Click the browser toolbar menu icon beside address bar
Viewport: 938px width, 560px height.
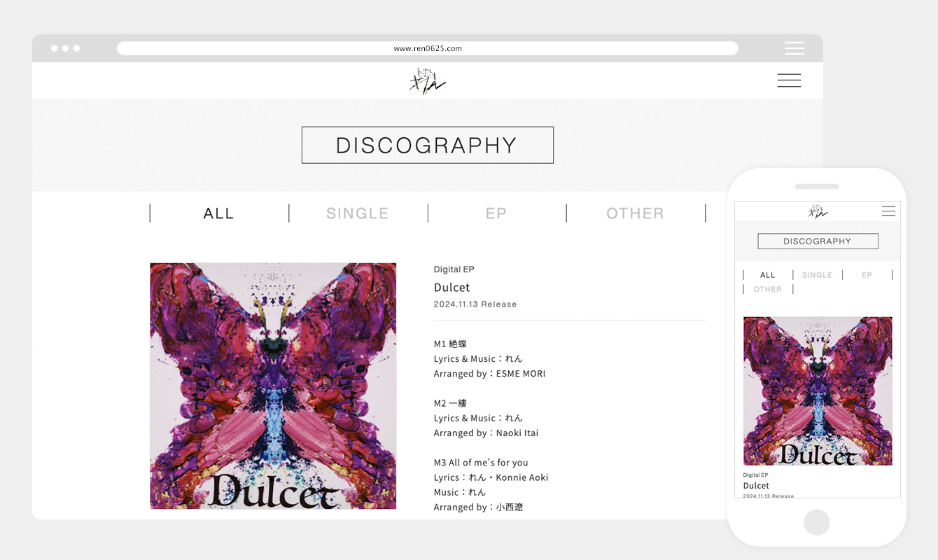794,48
